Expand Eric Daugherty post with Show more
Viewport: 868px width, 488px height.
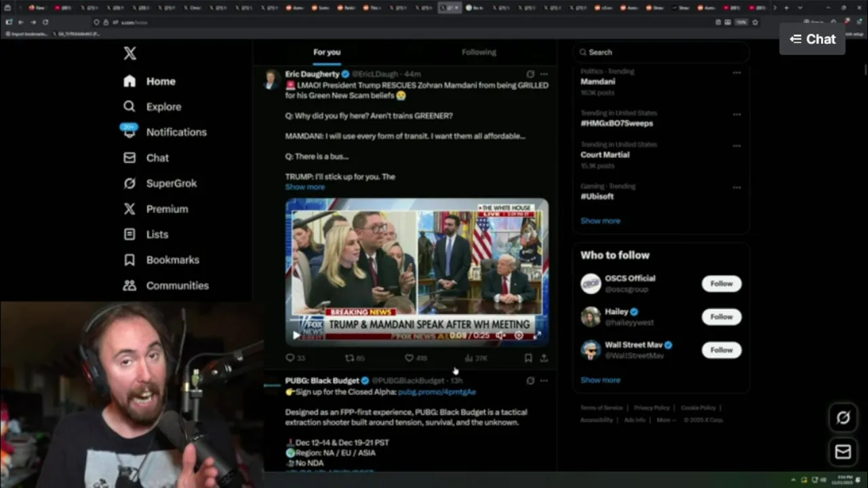(x=304, y=187)
